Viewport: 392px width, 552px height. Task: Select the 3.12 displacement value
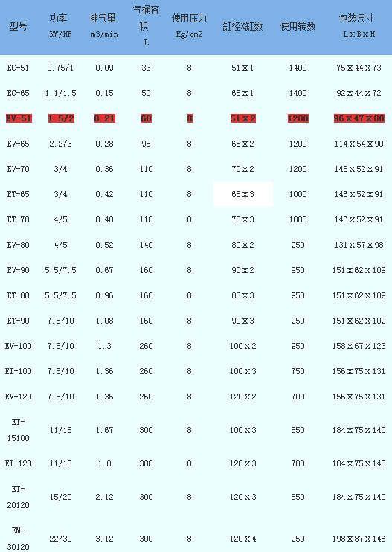pyautogui.click(x=105, y=539)
